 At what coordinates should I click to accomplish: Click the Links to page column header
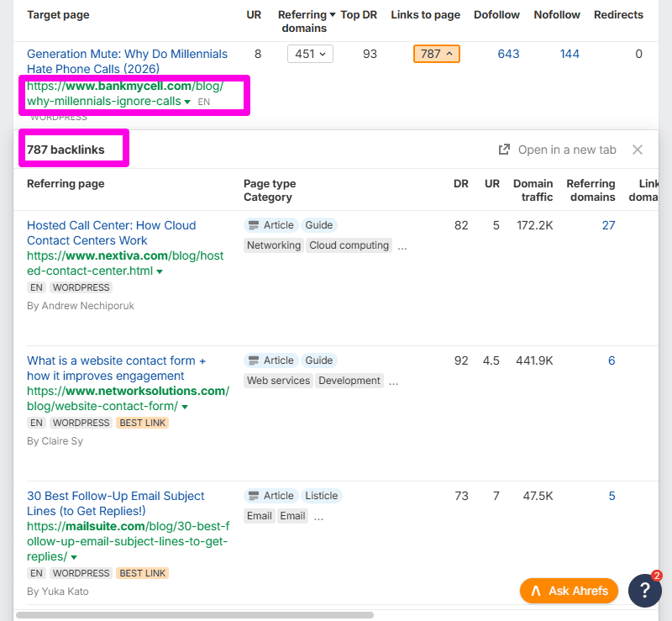(426, 15)
